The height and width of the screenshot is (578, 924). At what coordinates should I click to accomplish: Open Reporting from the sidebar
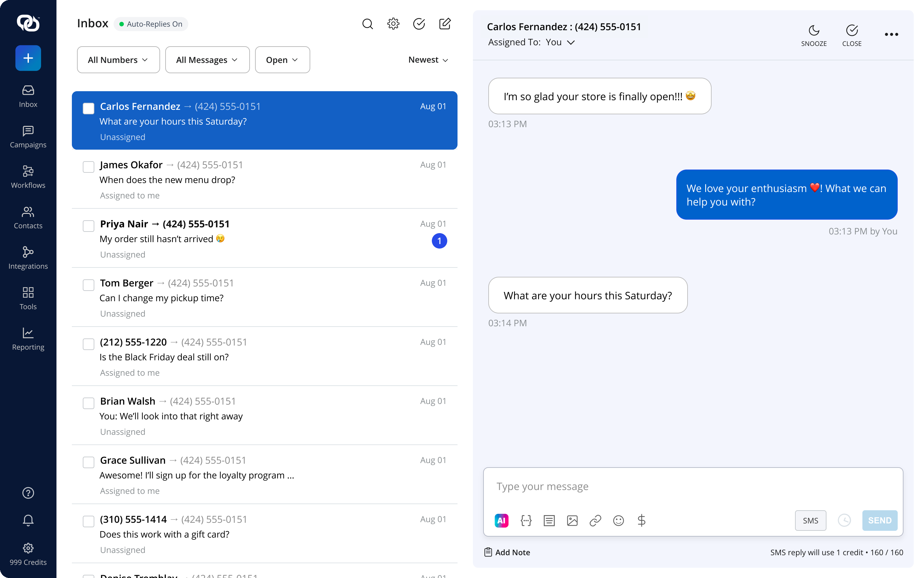click(28, 339)
